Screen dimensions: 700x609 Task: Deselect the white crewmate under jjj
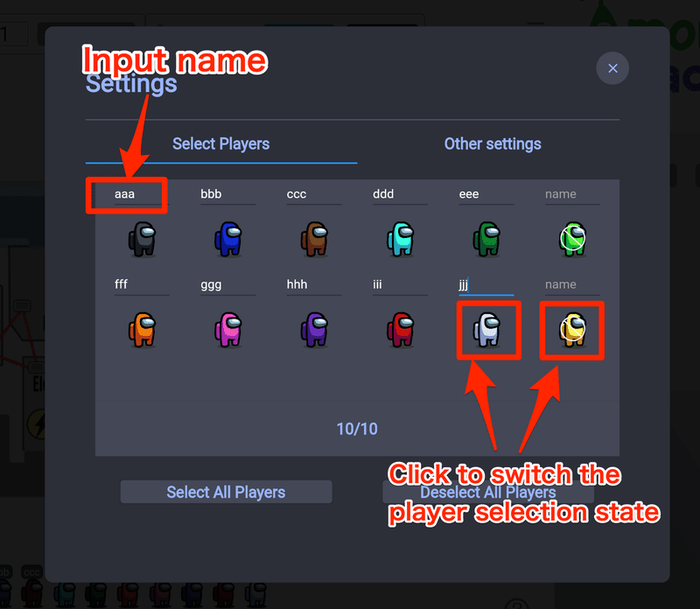486,330
